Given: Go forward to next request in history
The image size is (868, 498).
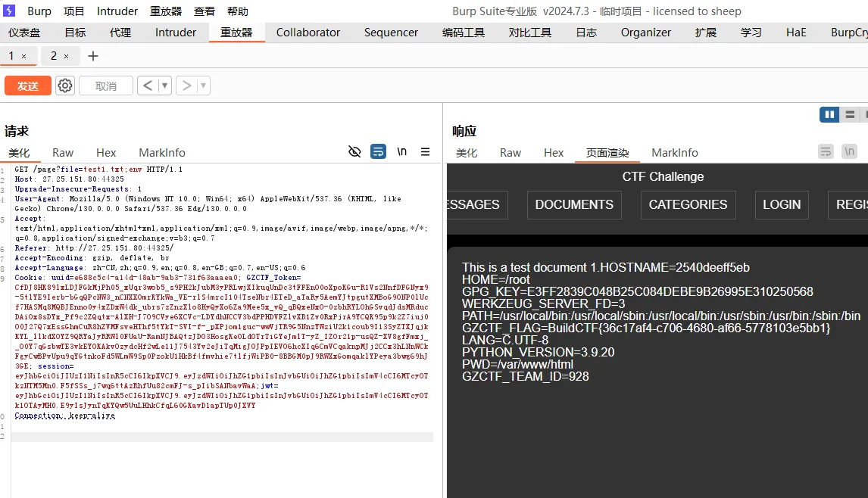Looking at the screenshot, I should [x=186, y=86].
